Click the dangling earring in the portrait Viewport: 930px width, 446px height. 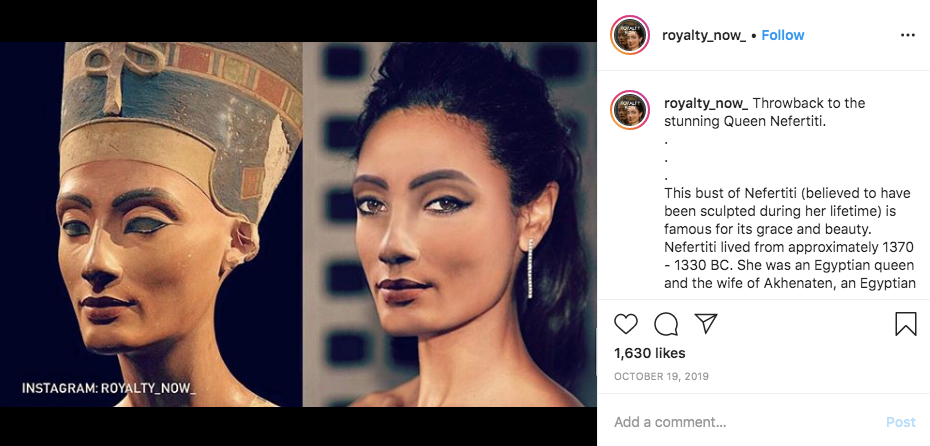pyautogui.click(x=530, y=268)
